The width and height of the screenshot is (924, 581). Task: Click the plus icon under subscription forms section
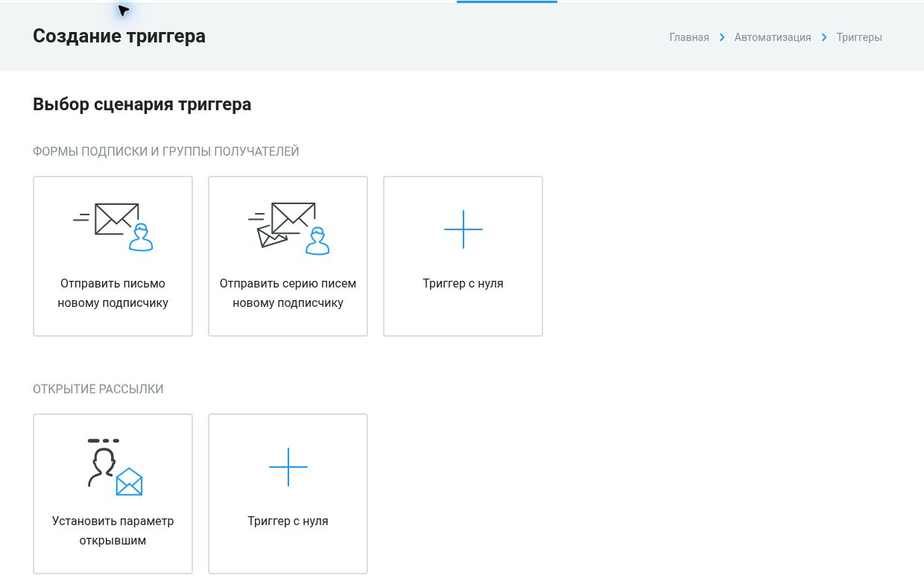click(463, 229)
